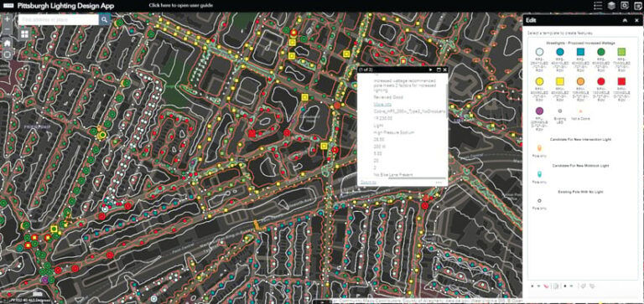Viewport: 644px width, 304px height.
Task: Close the Edit panel
Action: point(636,20)
